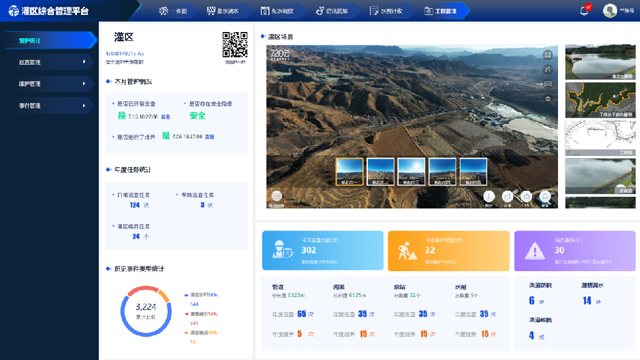Open the 防汛抗旱 navigation tab
This screenshot has height=360, width=640.
[x=332, y=11]
